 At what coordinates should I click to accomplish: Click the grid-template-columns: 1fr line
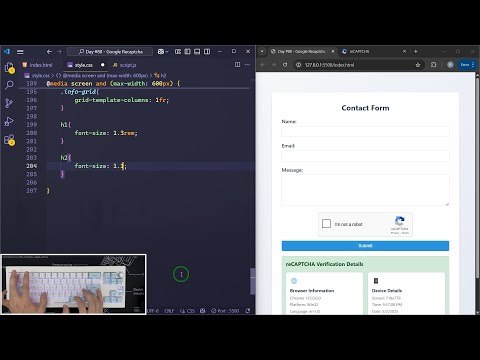122,100
